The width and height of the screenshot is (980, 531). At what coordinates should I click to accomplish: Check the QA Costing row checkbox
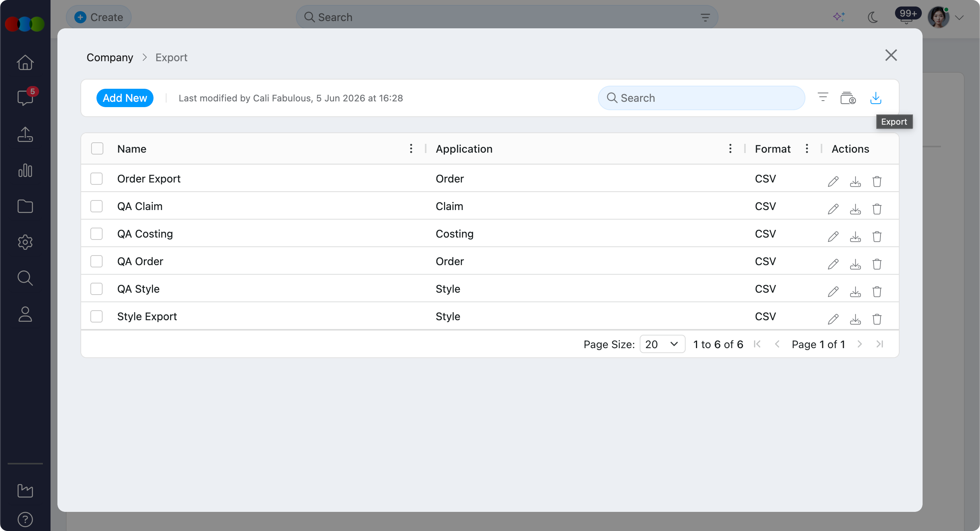(x=96, y=234)
